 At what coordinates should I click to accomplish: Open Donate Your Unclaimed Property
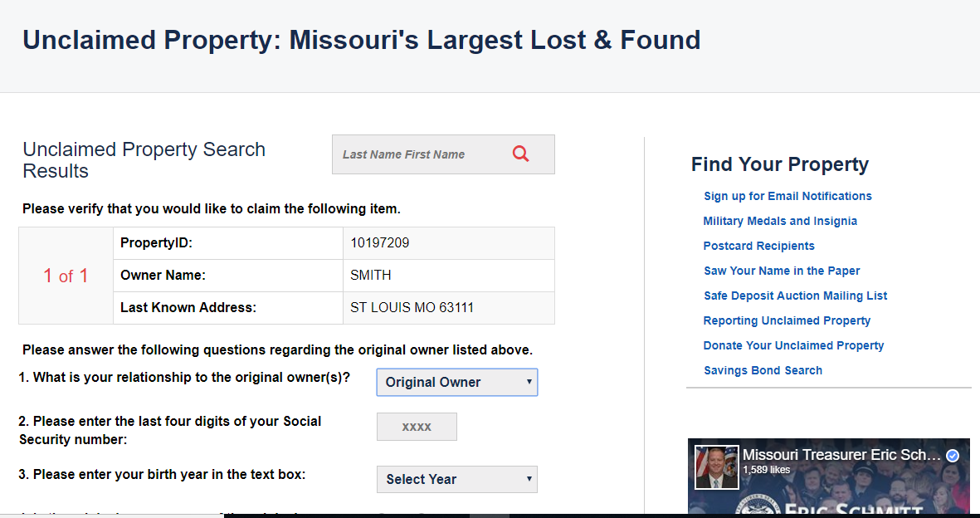(793, 345)
